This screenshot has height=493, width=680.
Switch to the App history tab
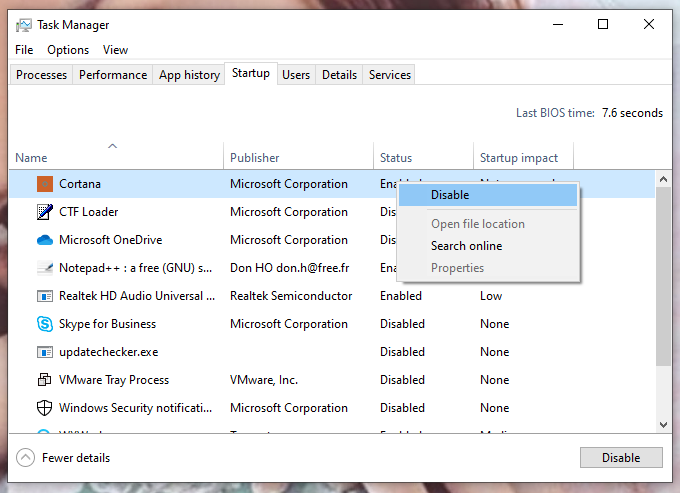189,75
